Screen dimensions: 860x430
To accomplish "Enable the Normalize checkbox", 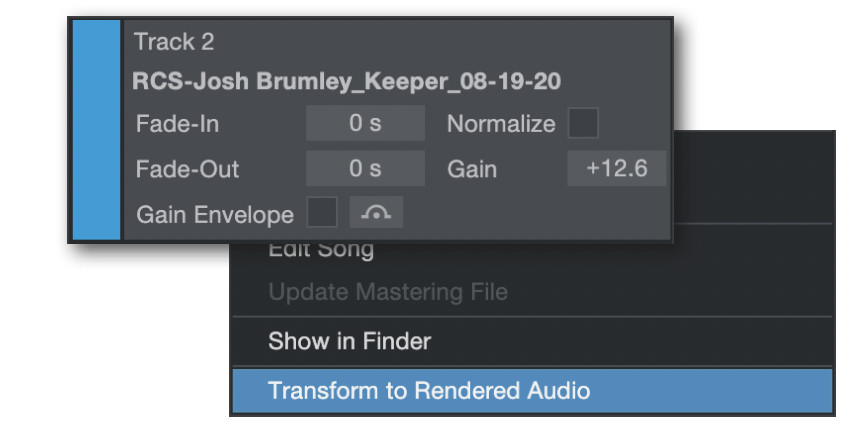I will click(x=582, y=123).
